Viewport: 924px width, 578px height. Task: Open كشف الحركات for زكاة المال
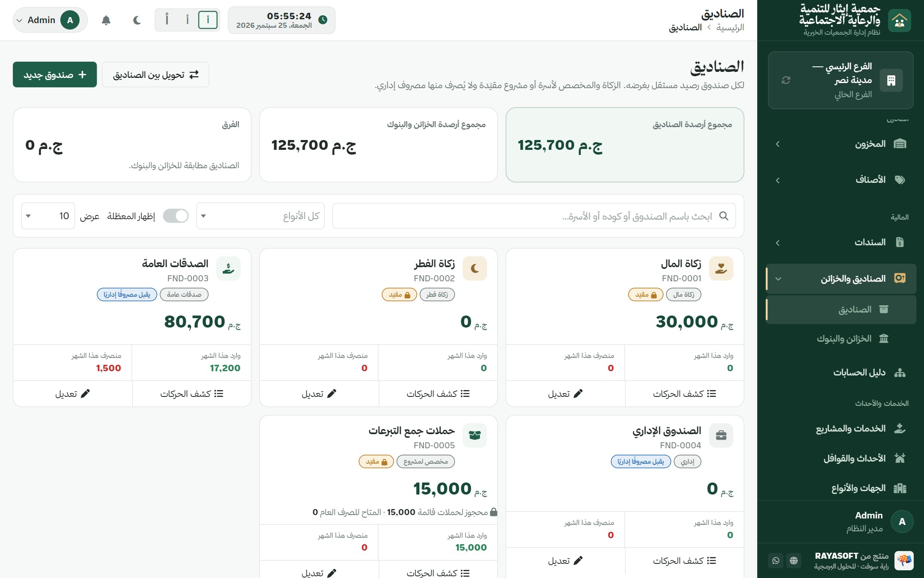(684, 393)
